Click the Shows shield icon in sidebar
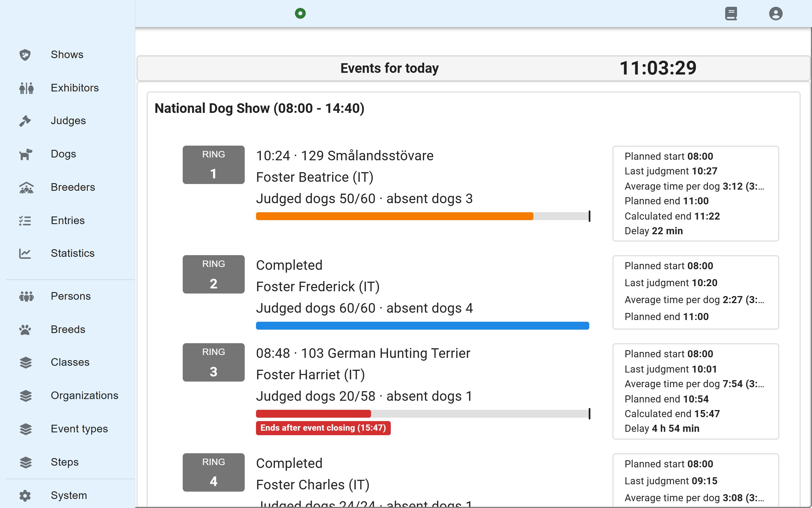 [25, 55]
